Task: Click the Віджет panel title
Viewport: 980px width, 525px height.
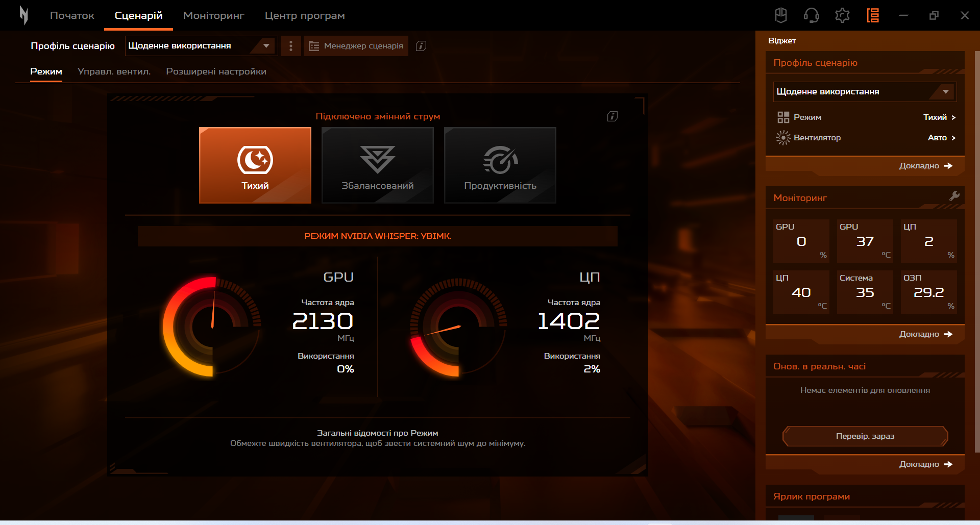Action: (782, 41)
